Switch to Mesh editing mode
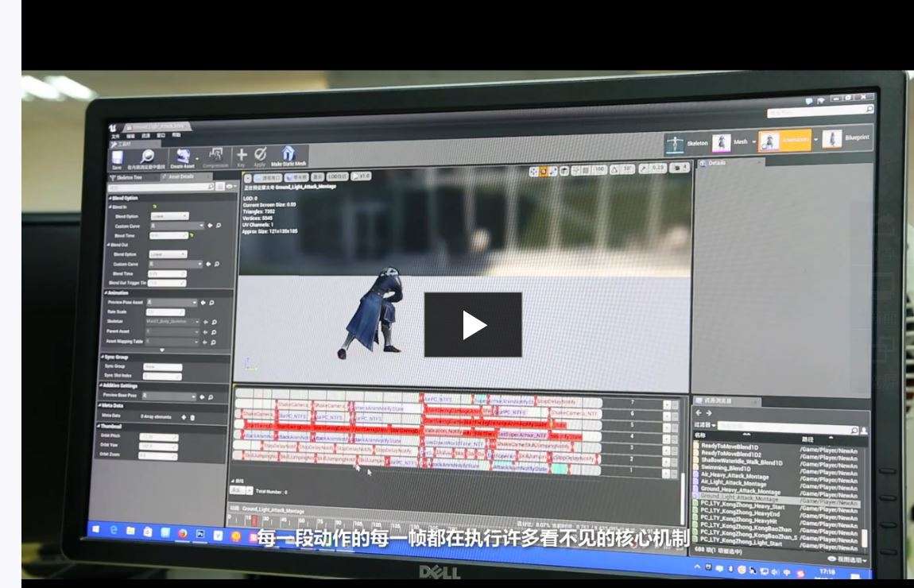The width and height of the screenshot is (914, 588). tap(731, 141)
